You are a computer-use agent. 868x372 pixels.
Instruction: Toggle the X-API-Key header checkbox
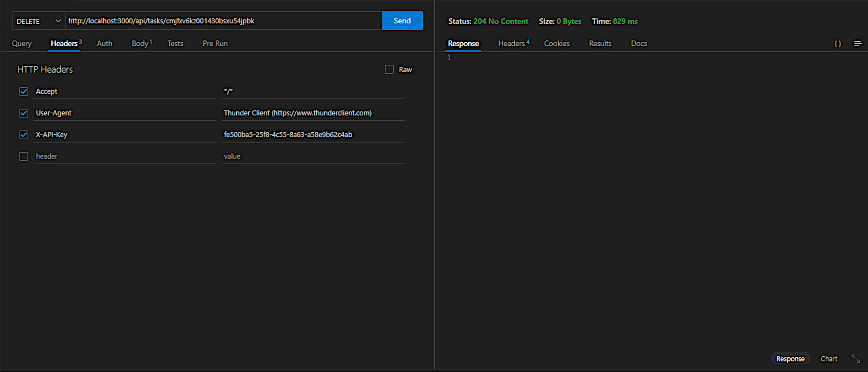tap(24, 135)
